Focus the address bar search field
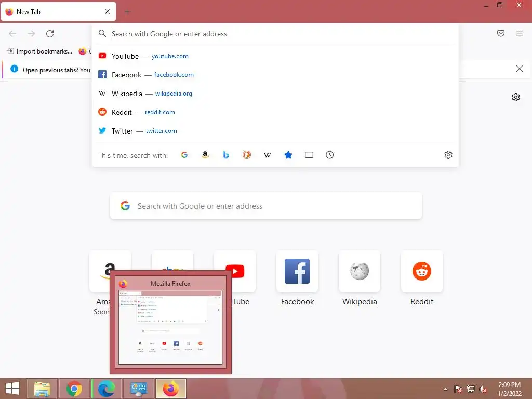The image size is (532, 399). point(275,34)
